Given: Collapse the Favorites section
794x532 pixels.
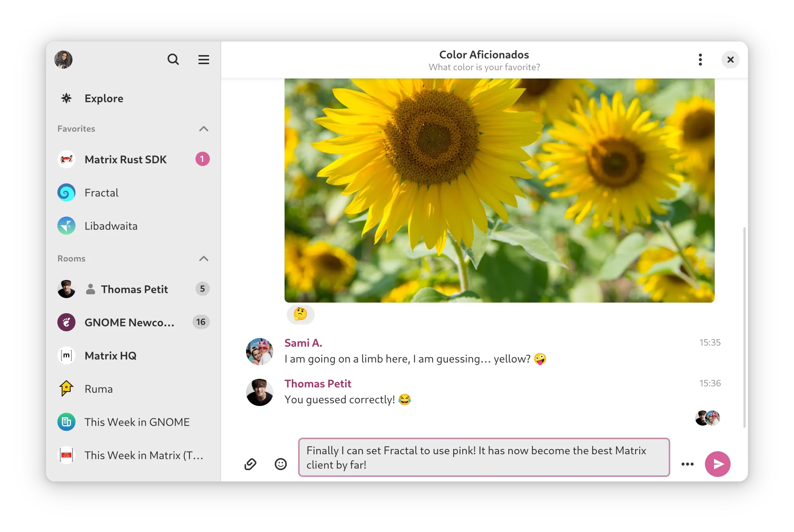Looking at the screenshot, I should pyautogui.click(x=203, y=129).
